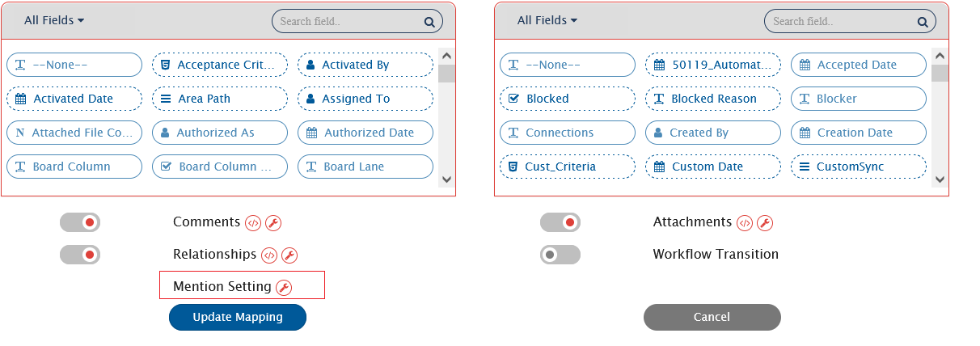This screenshot has height=346, width=980.
Task: Click the code icon beside Relationships
Action: pos(269,255)
